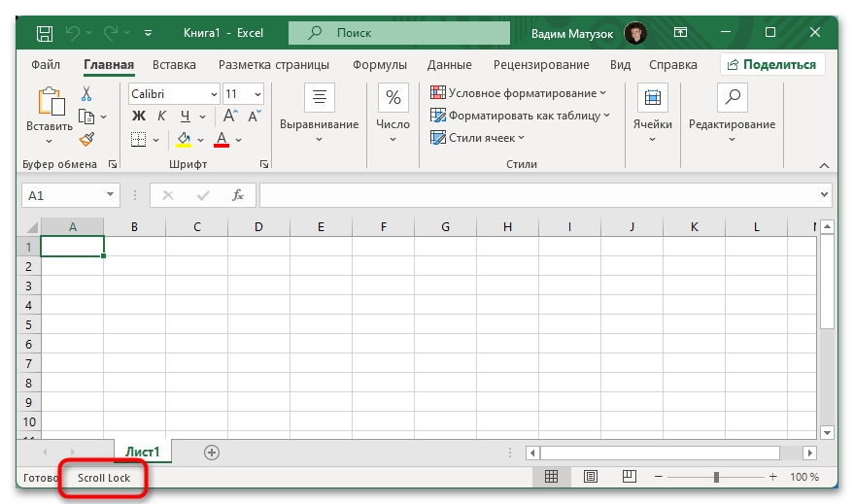Toggle underline Ч formatting
This screenshot has height=504, width=854.
click(186, 116)
